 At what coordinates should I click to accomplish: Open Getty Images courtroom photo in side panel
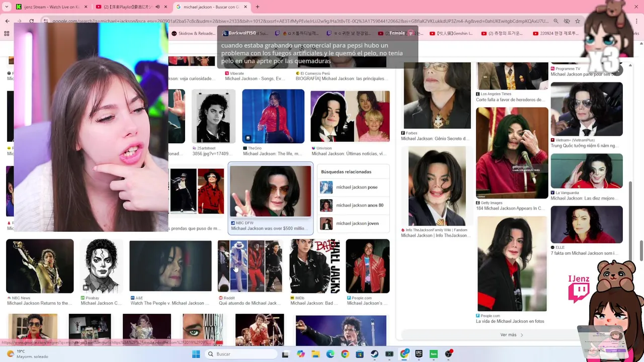pyautogui.click(x=512, y=153)
